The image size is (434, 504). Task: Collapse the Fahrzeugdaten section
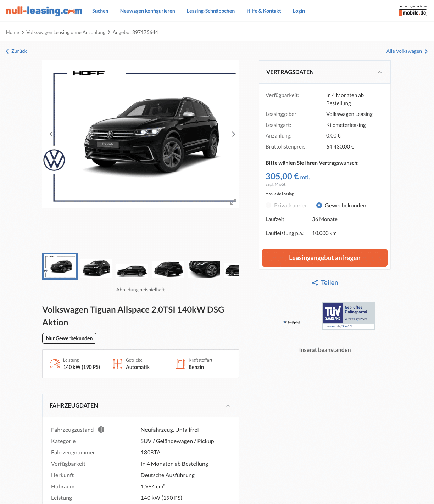point(228,405)
